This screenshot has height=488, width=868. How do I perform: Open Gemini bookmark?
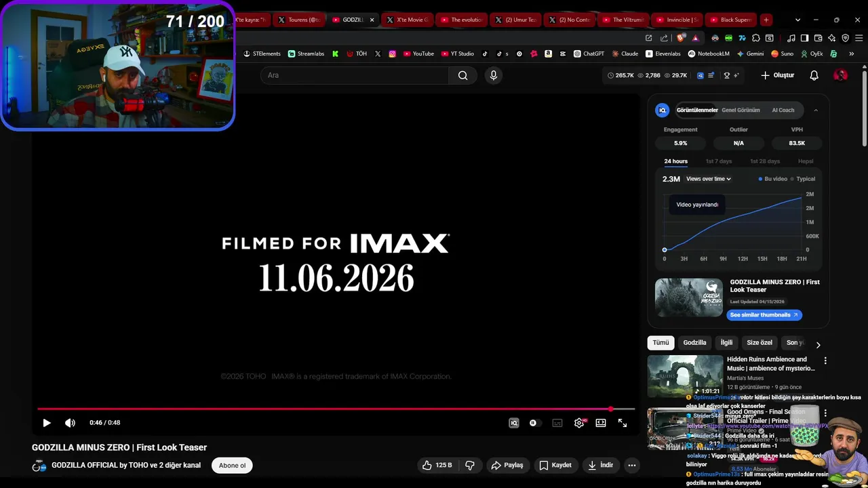pos(750,54)
